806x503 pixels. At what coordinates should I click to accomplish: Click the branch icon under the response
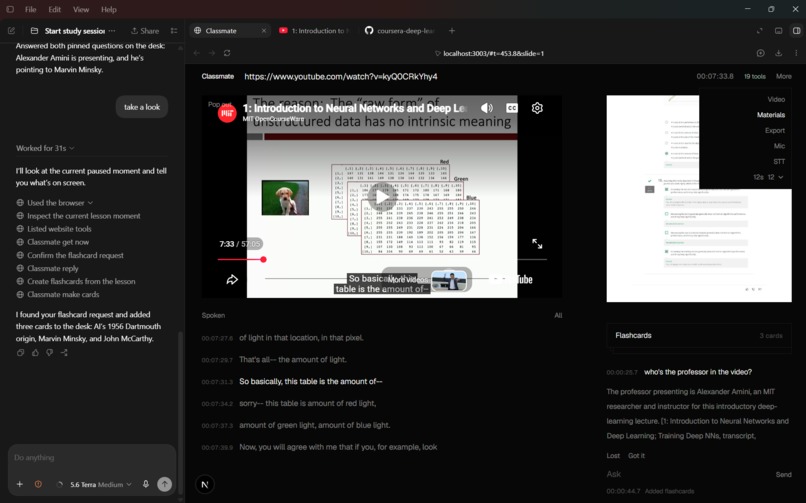64,352
